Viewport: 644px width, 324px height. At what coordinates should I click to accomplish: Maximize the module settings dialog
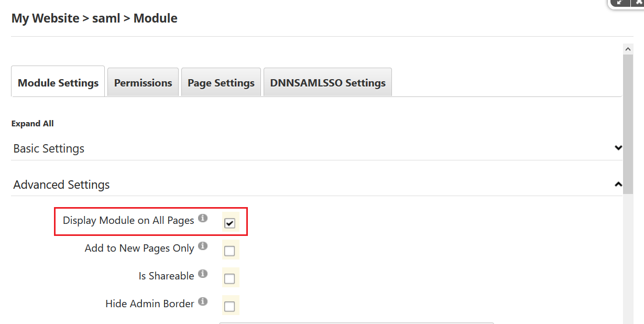(x=620, y=3)
